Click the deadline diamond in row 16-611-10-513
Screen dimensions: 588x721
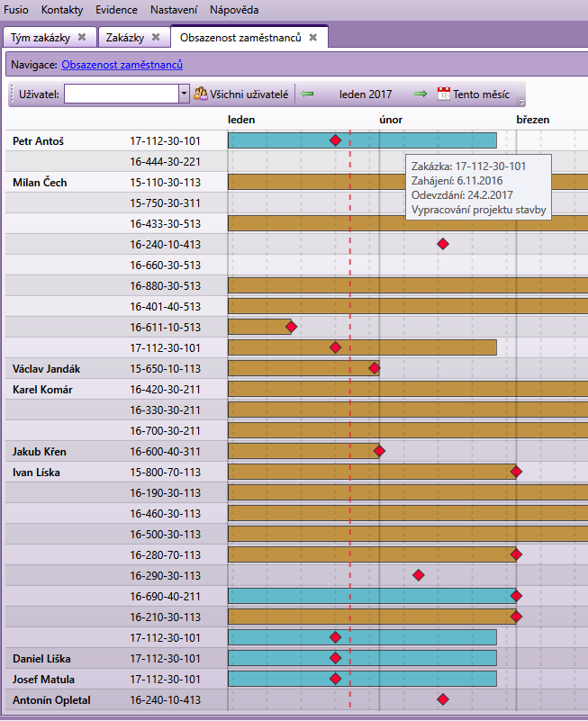(x=291, y=327)
